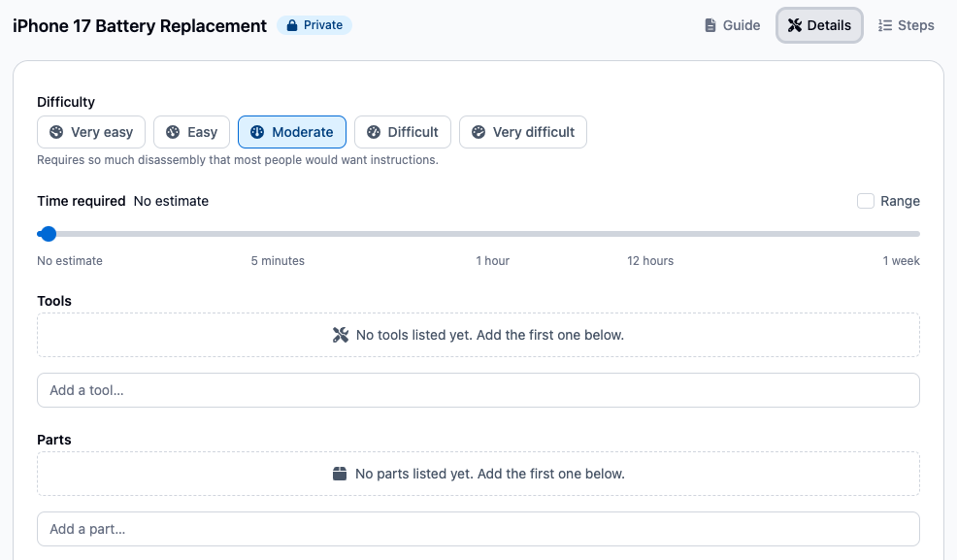Click the Guide document icon
The height and width of the screenshot is (560, 957).
pos(709,25)
